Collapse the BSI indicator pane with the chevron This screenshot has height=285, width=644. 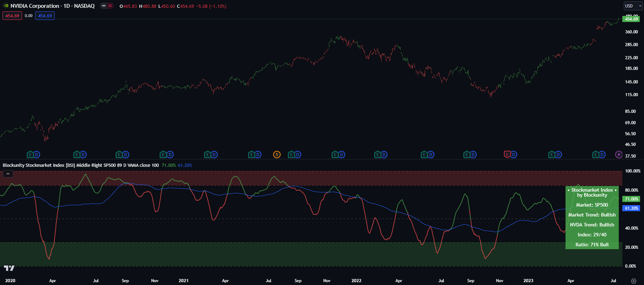pos(8,174)
